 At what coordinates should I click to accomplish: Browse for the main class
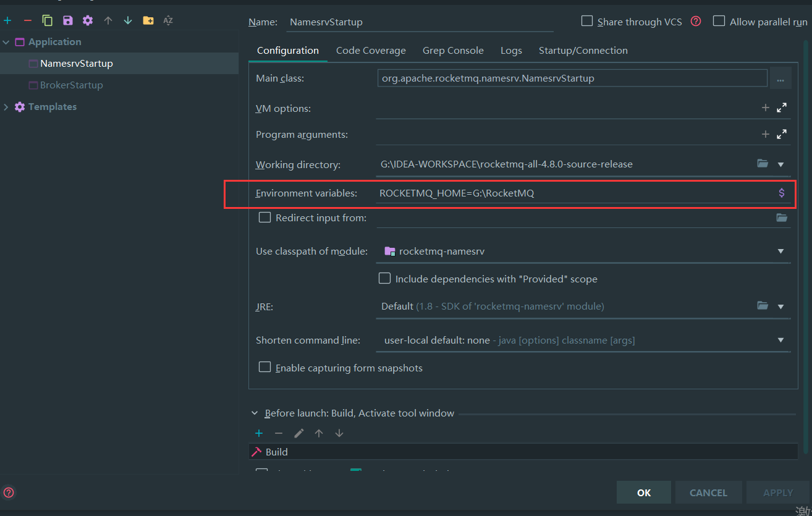(x=780, y=78)
